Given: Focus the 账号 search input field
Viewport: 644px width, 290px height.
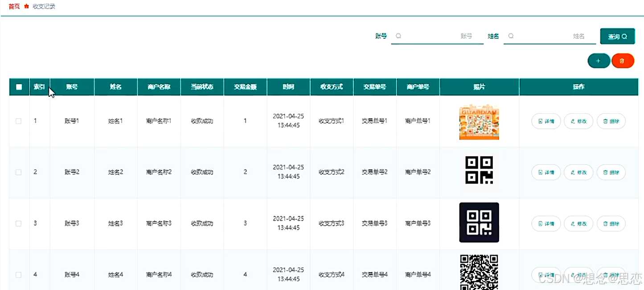Looking at the screenshot, I should tap(437, 36).
